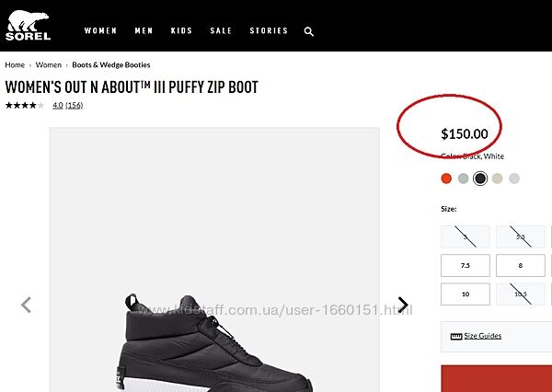The width and height of the screenshot is (552, 392).
Task: Click the Sorel polar bear logo
Action: tap(28, 27)
